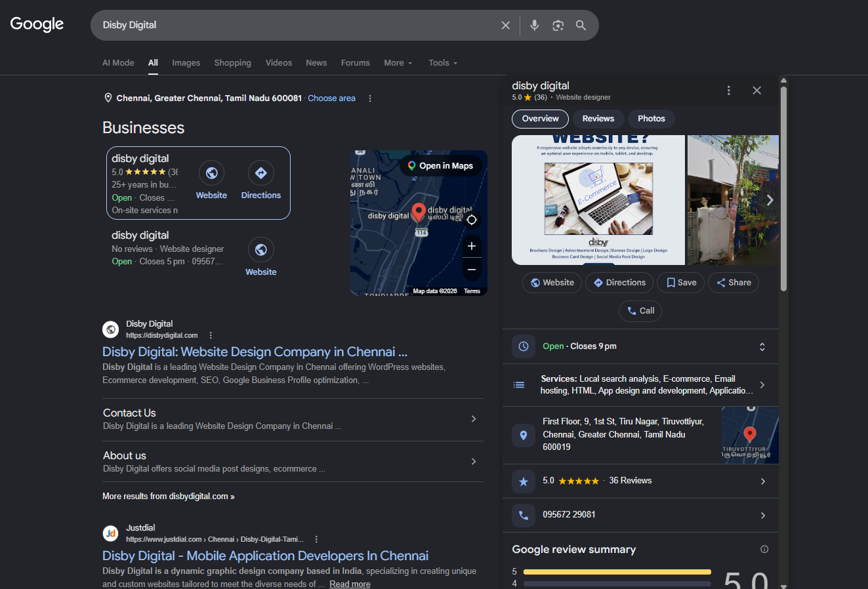Click the first disby digital business card title
This screenshot has width=868, height=589.
click(140, 159)
